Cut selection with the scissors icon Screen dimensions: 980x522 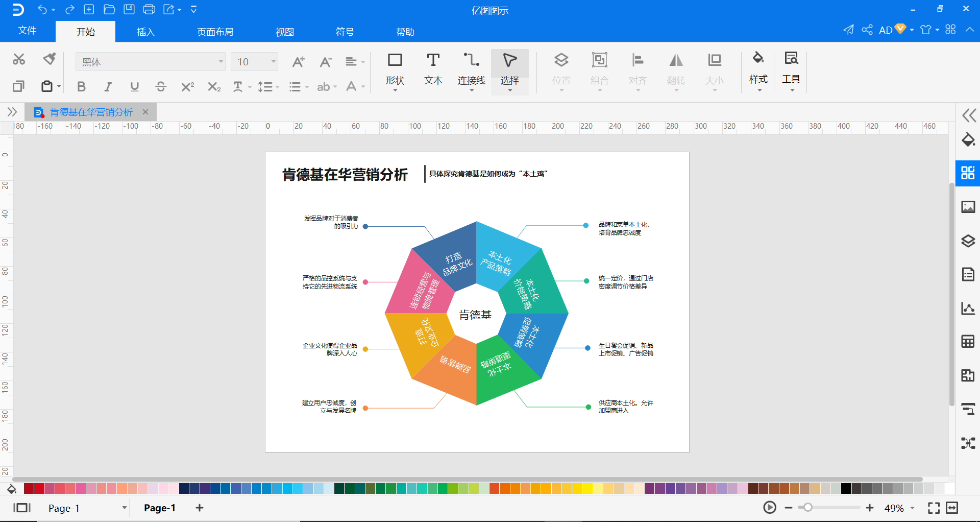click(x=19, y=59)
